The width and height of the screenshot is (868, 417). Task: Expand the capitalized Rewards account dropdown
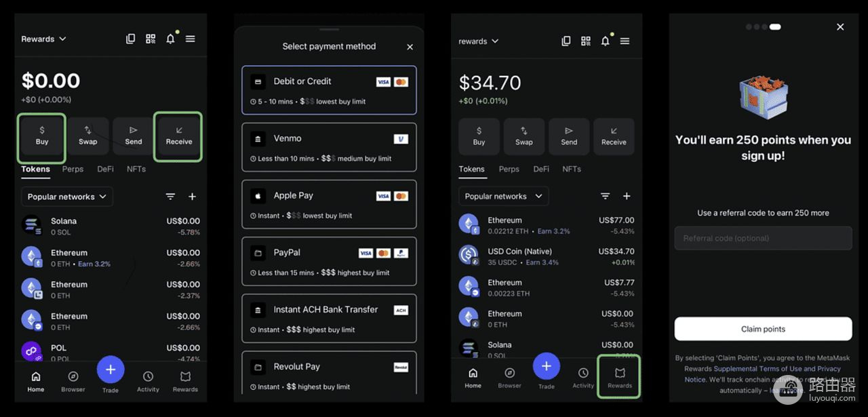coord(43,39)
